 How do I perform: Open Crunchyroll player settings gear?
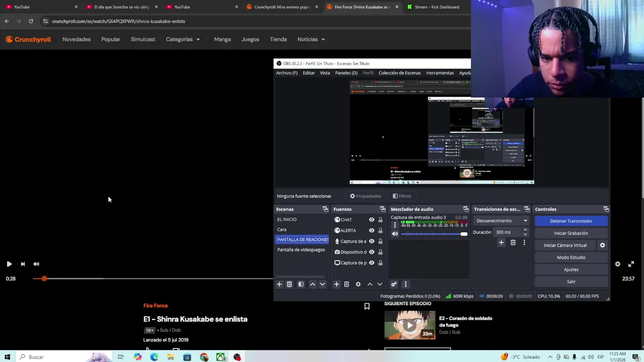tap(617, 264)
